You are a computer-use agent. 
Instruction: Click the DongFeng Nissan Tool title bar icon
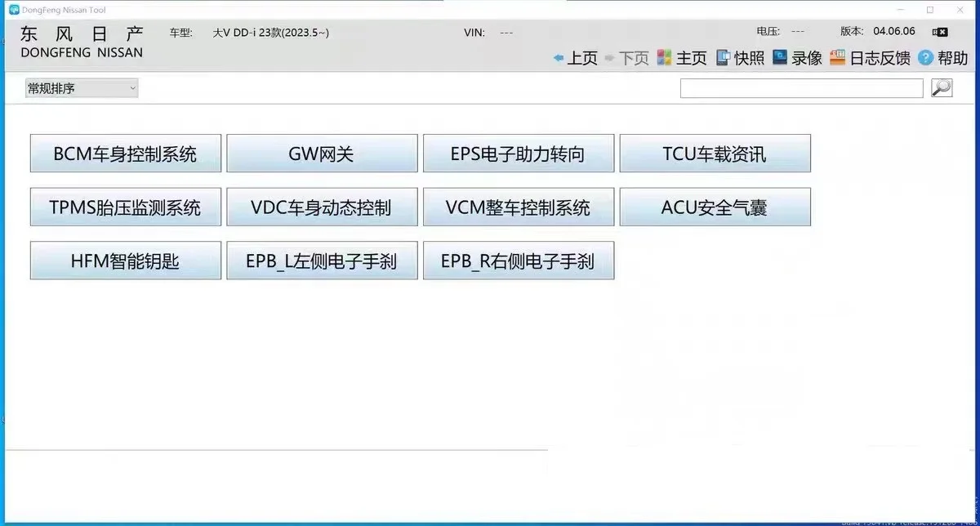coord(12,10)
